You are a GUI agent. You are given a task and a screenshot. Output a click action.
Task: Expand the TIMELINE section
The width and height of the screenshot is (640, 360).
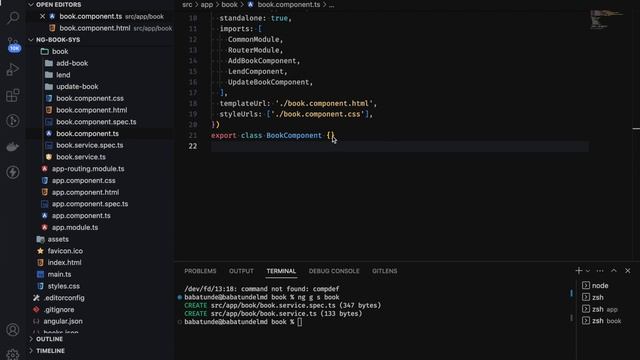(x=50, y=351)
